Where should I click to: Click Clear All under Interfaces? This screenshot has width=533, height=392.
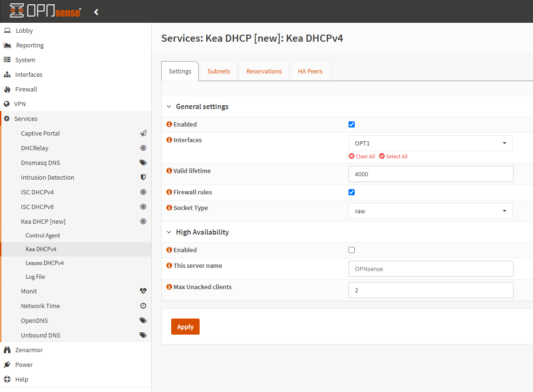click(x=362, y=156)
